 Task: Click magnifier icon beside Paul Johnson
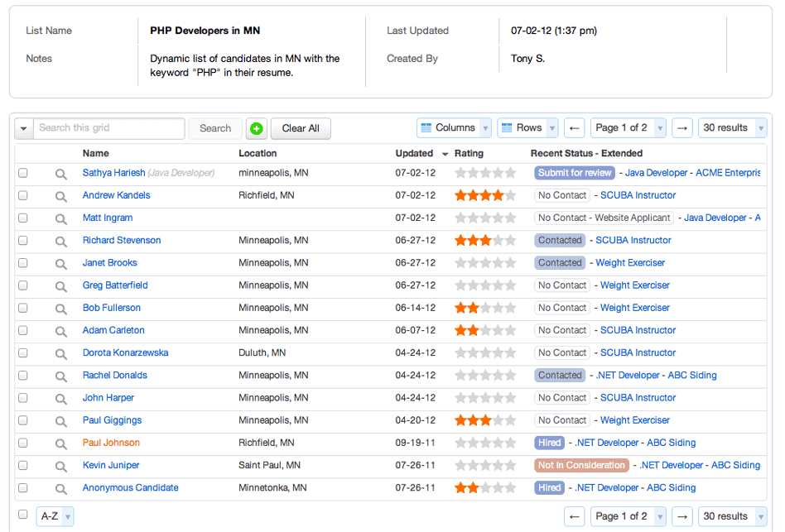click(60, 443)
